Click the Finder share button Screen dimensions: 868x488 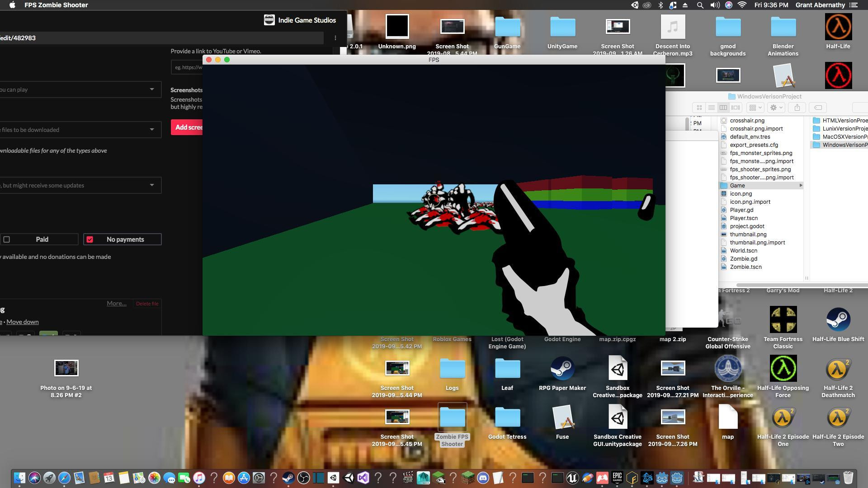[797, 108]
